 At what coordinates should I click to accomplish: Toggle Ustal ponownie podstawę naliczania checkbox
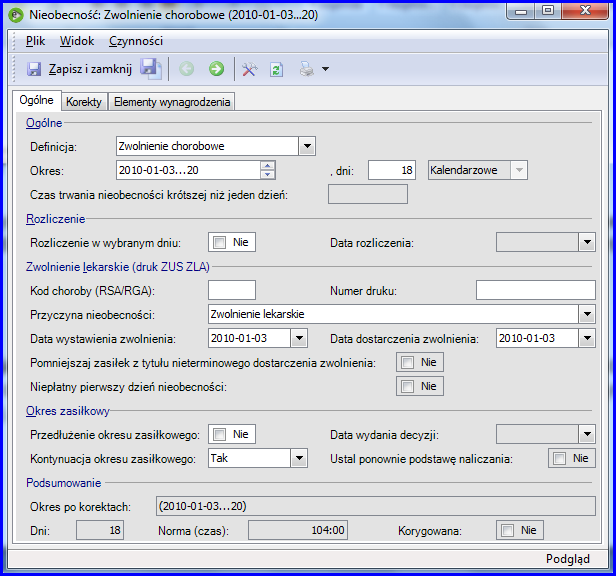click(559, 458)
